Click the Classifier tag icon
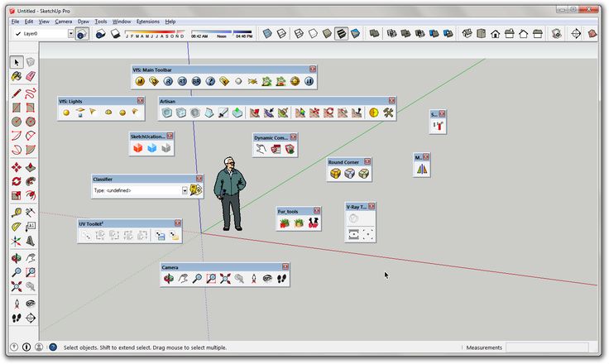 coord(196,190)
